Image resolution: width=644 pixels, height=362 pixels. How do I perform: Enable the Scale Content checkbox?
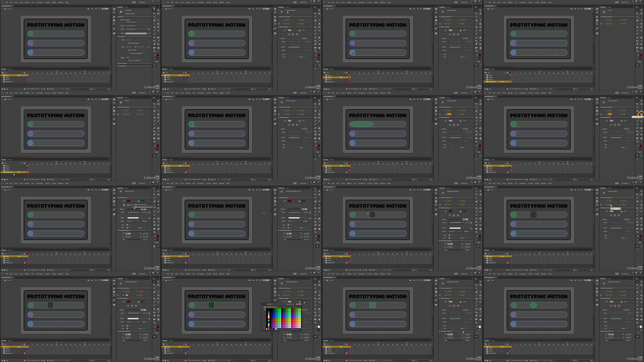point(127,50)
